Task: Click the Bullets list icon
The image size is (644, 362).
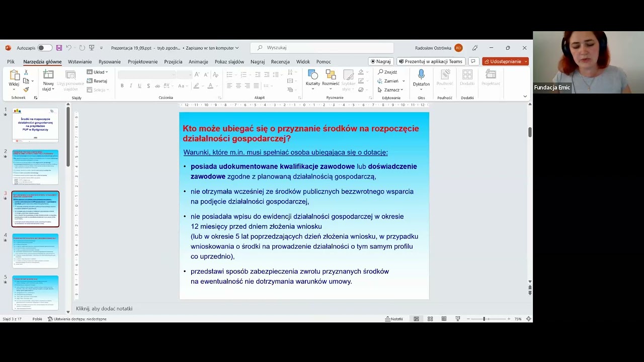Action: pos(229,74)
